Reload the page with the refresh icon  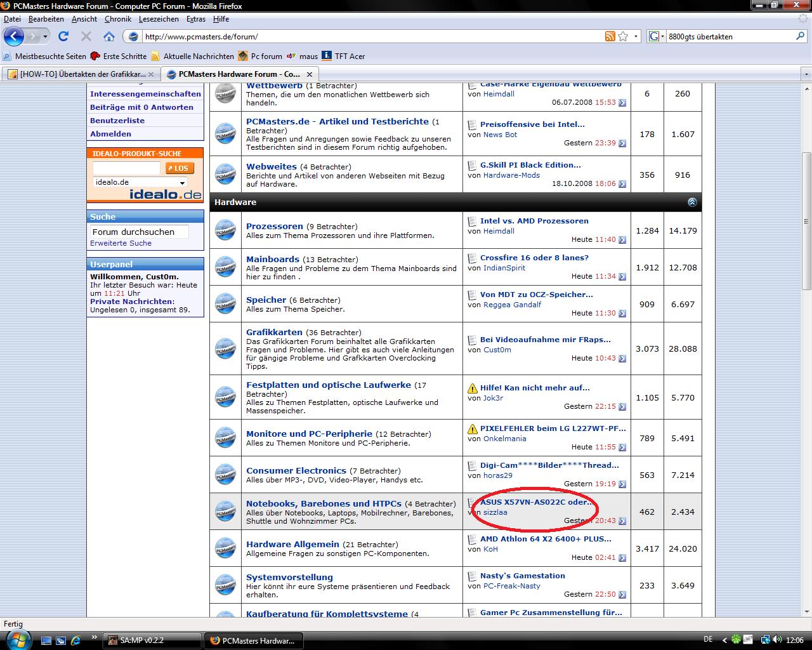[63, 36]
